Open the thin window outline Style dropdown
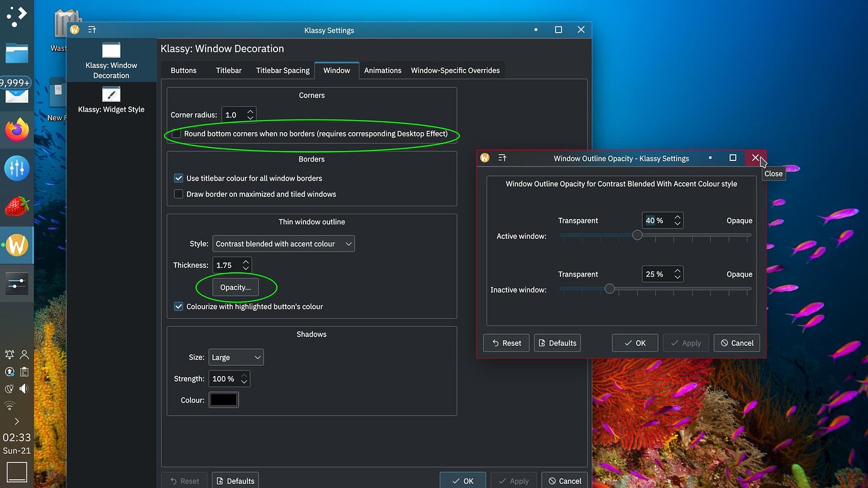This screenshot has width=868, height=488. (283, 244)
